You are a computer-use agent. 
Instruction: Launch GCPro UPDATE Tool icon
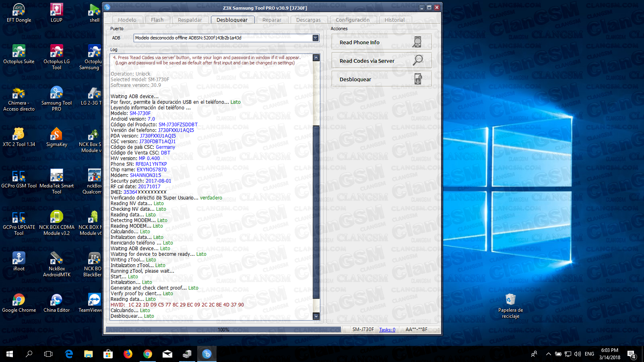click(x=19, y=223)
